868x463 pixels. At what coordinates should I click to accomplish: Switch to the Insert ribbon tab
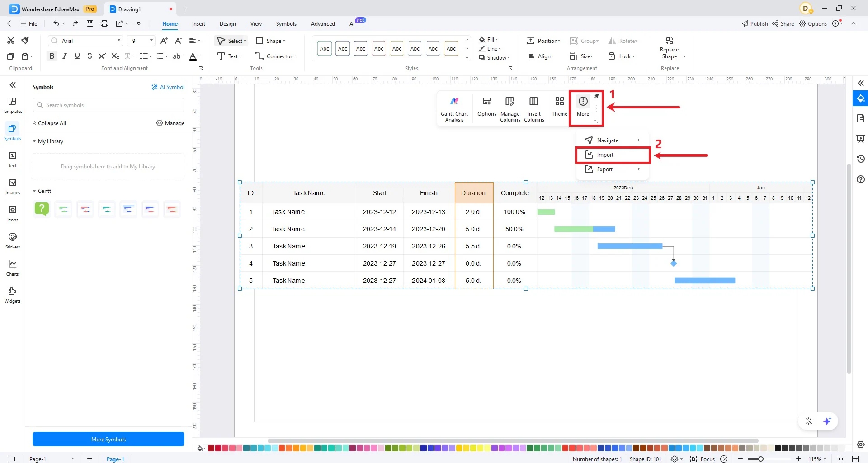tap(198, 23)
